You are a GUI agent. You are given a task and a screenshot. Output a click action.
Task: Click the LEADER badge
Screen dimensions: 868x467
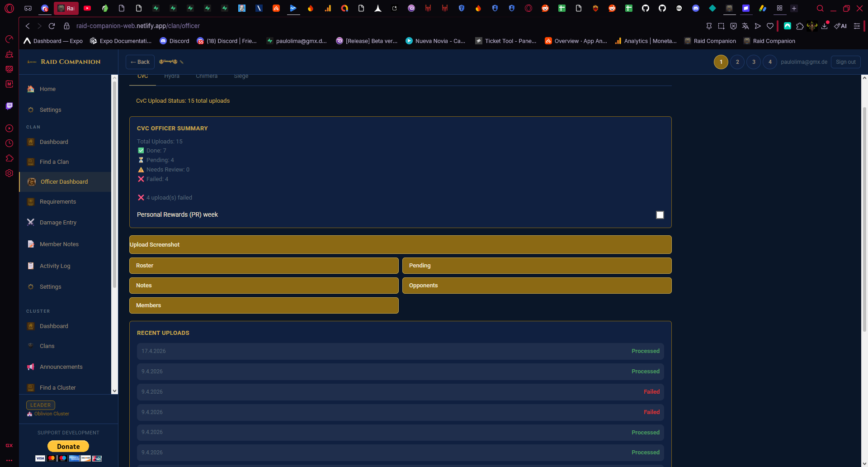[41, 405]
